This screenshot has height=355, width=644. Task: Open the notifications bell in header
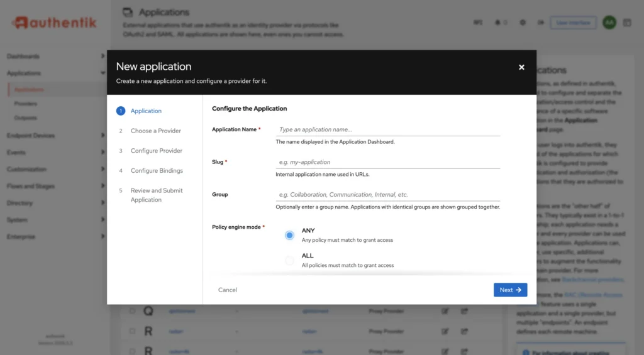point(498,23)
